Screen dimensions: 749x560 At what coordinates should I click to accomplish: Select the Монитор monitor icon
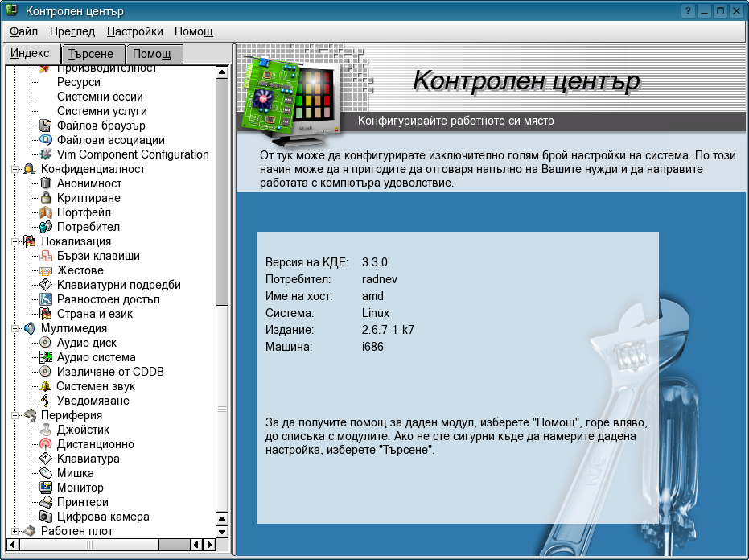[x=46, y=488]
